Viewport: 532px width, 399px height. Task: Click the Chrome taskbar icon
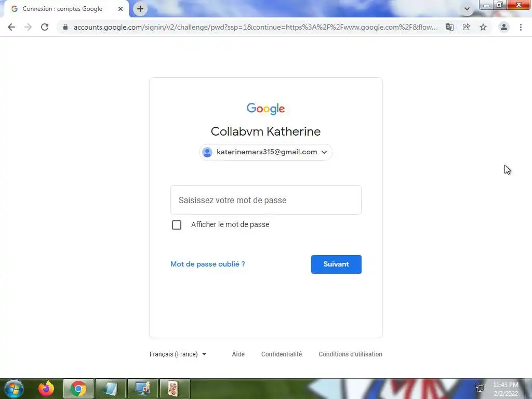click(x=78, y=389)
